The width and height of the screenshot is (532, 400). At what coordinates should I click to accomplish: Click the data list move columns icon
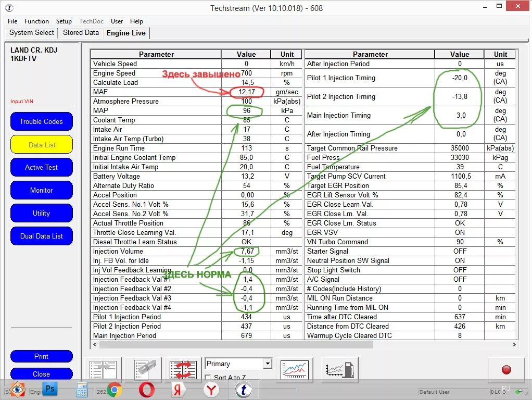pyautogui.click(x=103, y=369)
